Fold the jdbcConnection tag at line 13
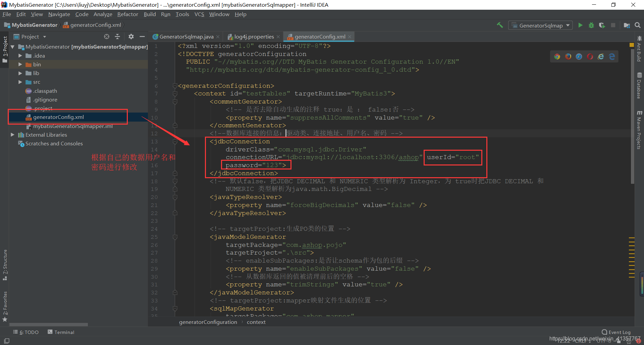 pos(175,141)
